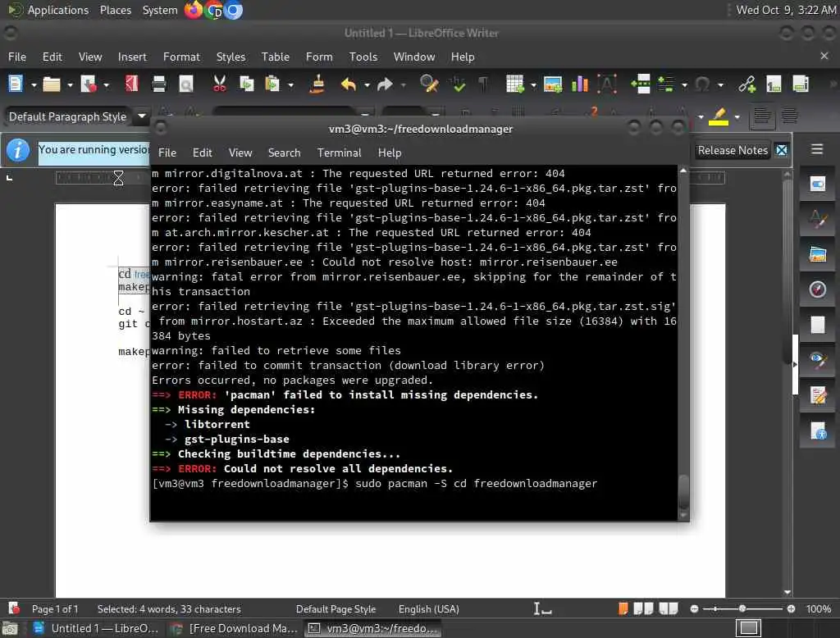840x638 pixels.
Task: Open dropdown arrow next to Paste icon
Action: pos(290,84)
